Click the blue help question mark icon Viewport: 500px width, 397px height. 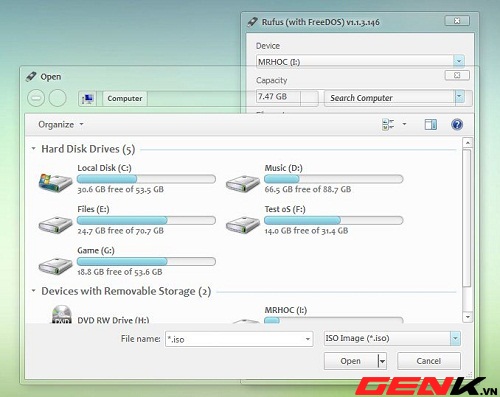pyautogui.click(x=457, y=125)
